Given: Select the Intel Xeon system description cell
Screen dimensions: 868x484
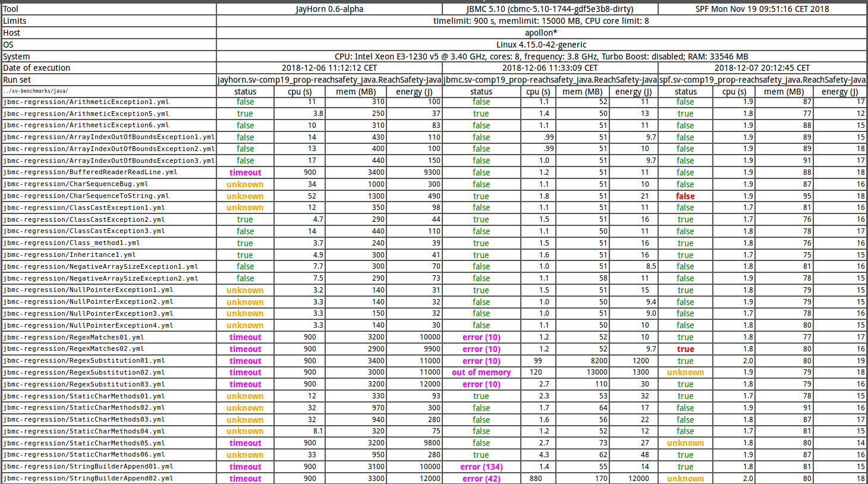Looking at the screenshot, I should [541, 56].
